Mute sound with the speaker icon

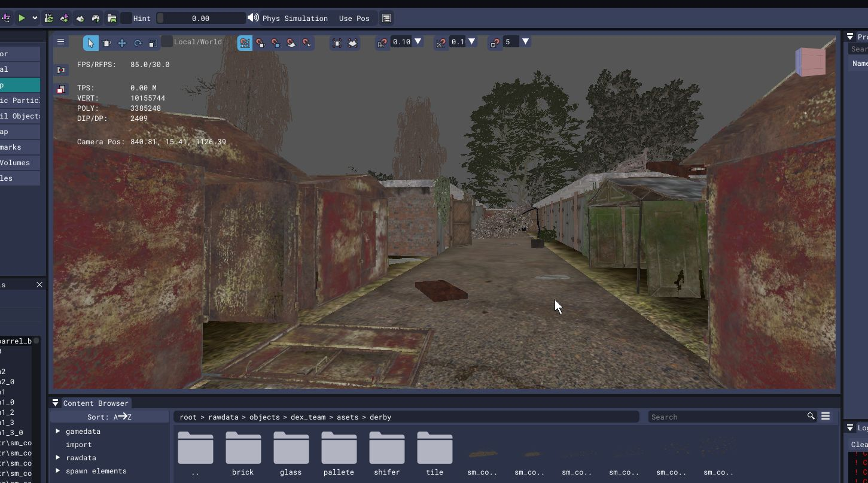253,18
